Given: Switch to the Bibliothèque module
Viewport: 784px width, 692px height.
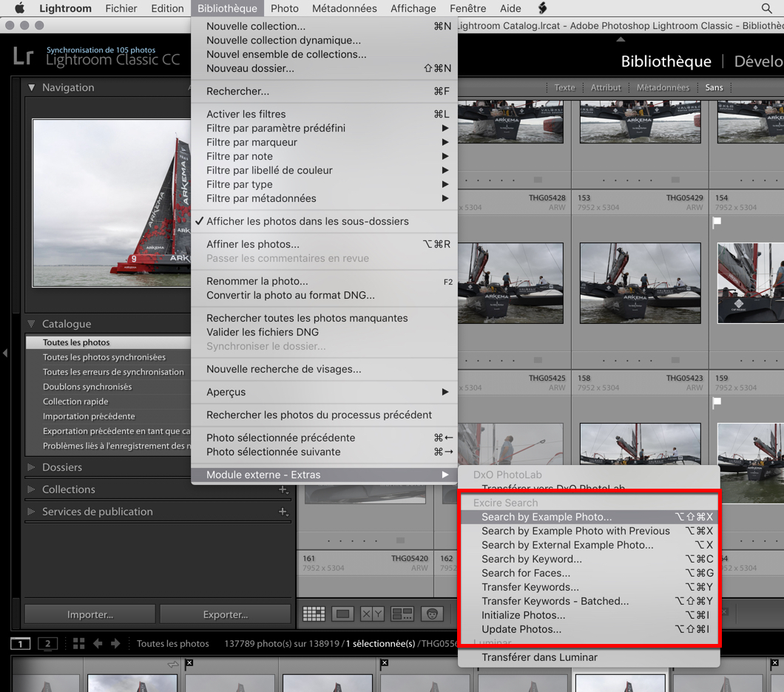Looking at the screenshot, I should 666,61.
